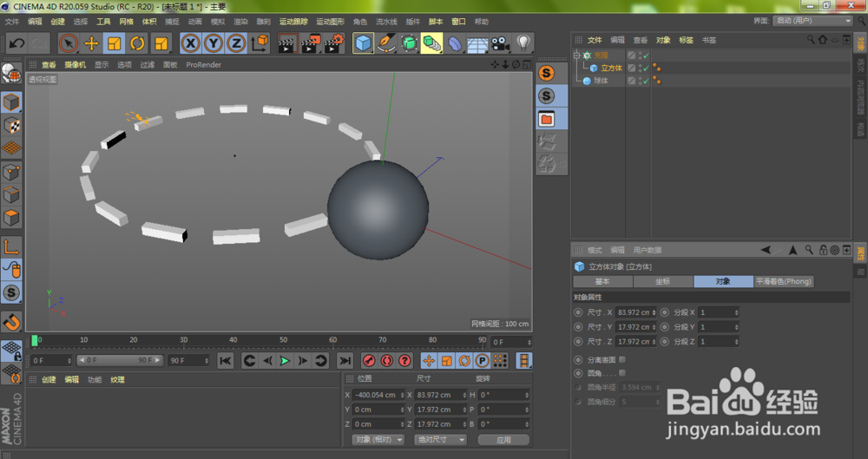Open the subdivision surface generators icon
868x459 pixels.
point(409,43)
